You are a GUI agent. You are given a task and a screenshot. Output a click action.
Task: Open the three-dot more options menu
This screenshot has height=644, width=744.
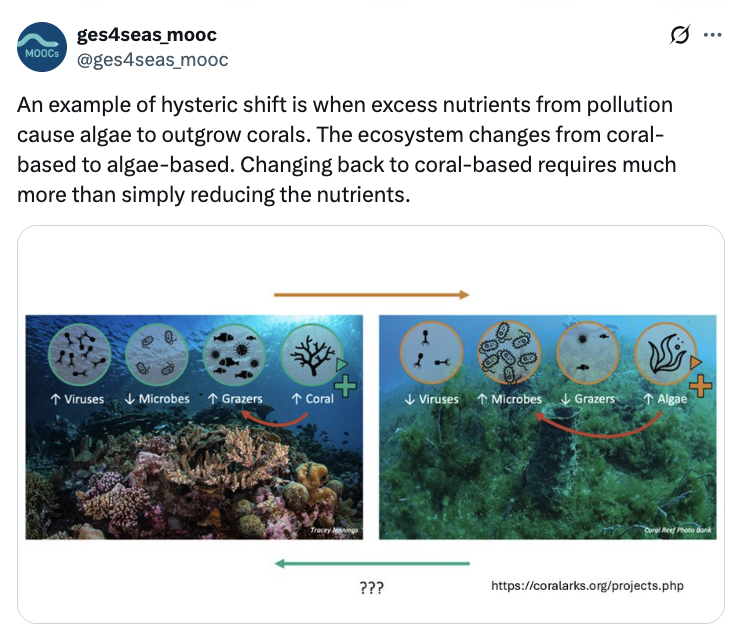coord(712,35)
